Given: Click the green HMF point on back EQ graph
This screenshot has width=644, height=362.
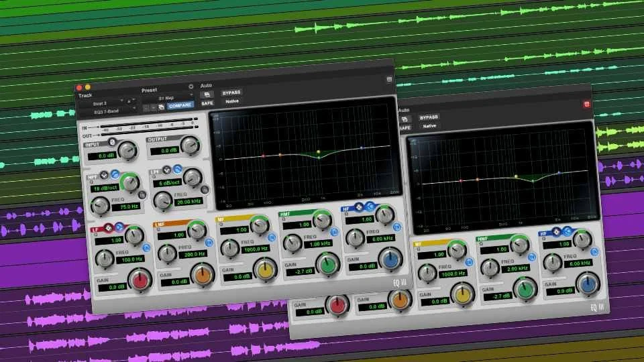Looking at the screenshot, I should click(533, 181).
